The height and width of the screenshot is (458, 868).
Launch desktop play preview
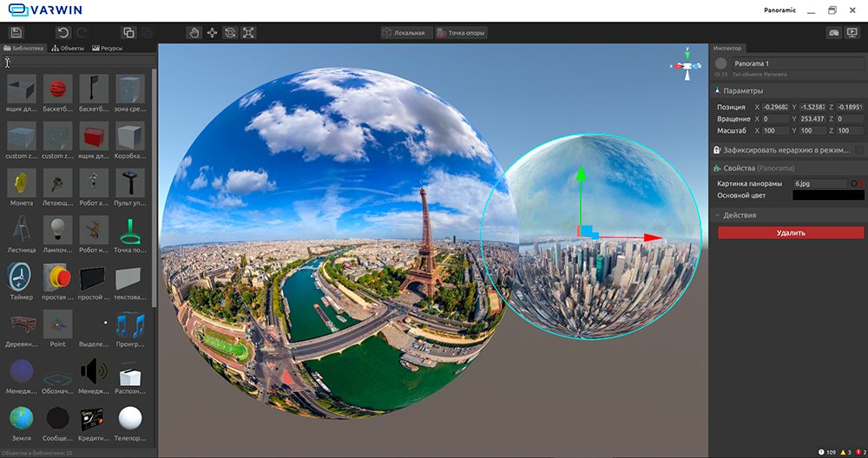click(853, 32)
